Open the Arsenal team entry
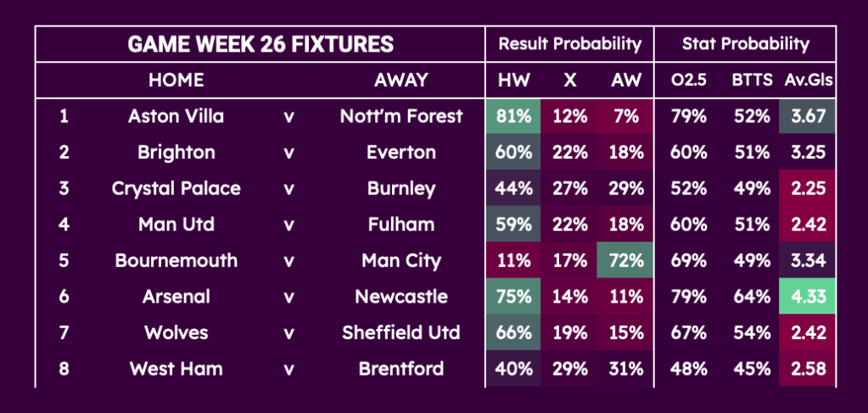 pyautogui.click(x=176, y=297)
